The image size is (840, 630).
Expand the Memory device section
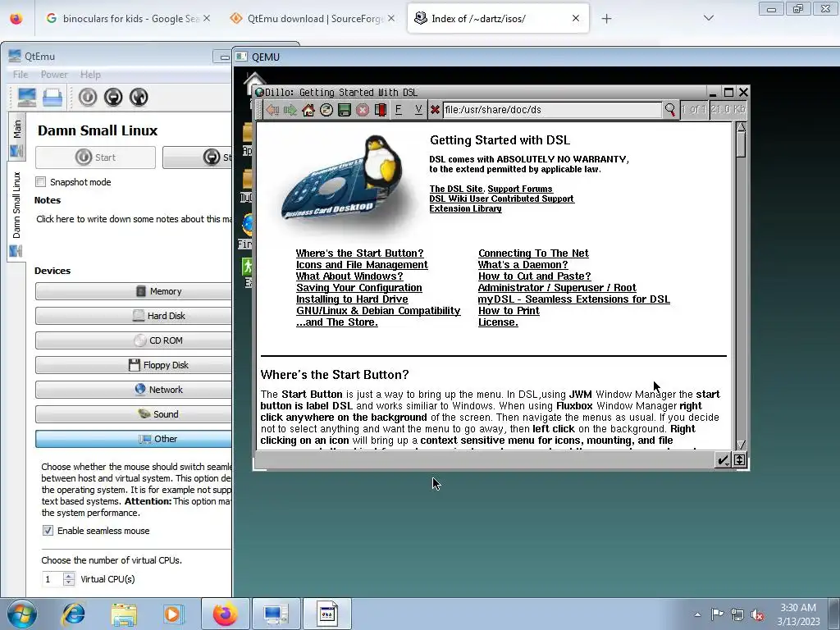pos(134,291)
